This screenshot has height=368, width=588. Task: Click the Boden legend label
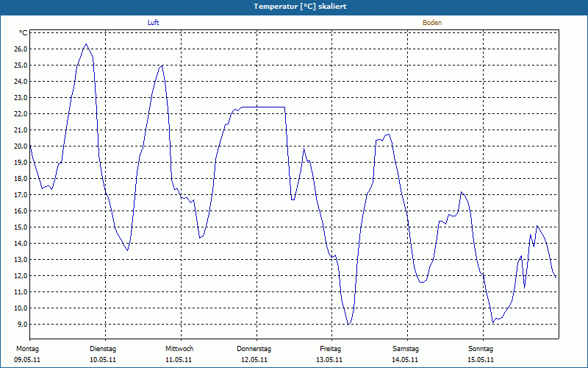point(432,23)
